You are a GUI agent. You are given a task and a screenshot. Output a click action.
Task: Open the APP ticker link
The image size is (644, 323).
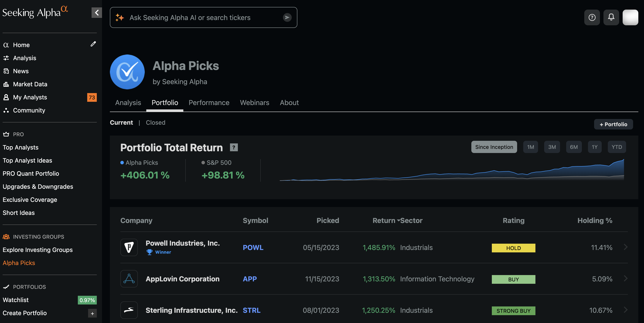(x=250, y=279)
